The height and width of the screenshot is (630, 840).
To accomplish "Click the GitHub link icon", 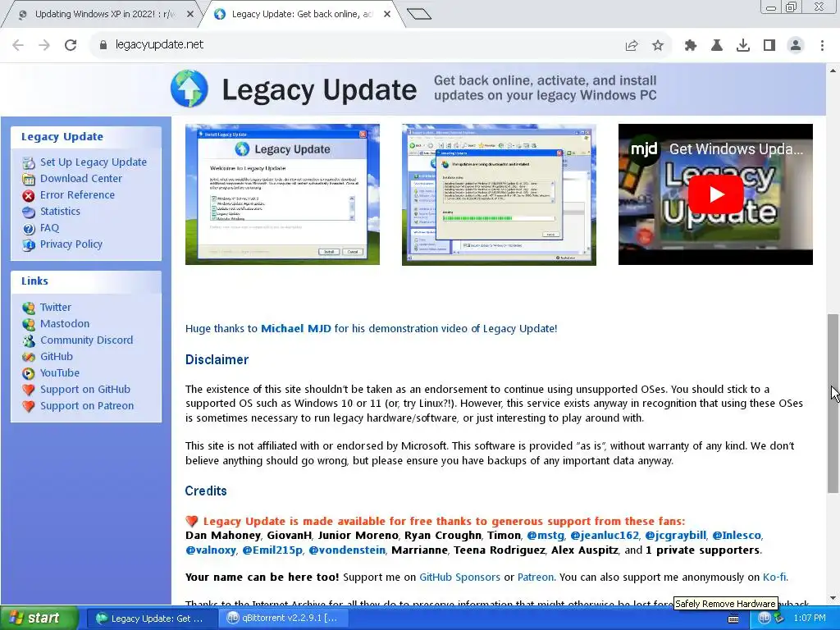I will pos(29,358).
